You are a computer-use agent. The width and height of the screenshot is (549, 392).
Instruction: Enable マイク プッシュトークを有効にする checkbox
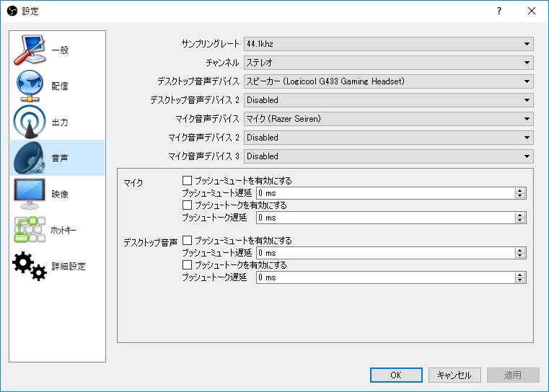(188, 205)
